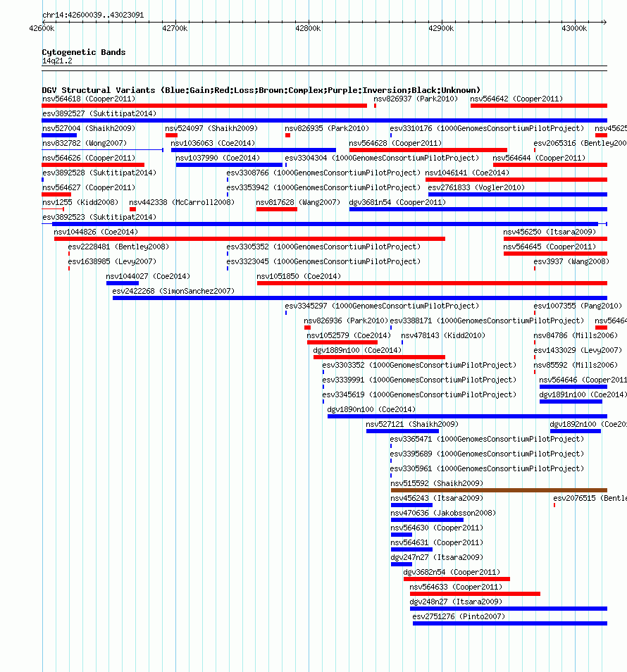Screen dimensions: 627x672
Task: Select esv3305352 (1000GenomesConsortiumPilotProject) label
Action: (323, 247)
